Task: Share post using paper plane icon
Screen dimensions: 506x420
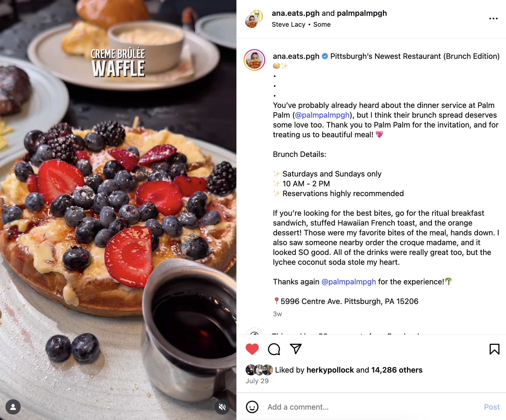Action: (x=296, y=349)
